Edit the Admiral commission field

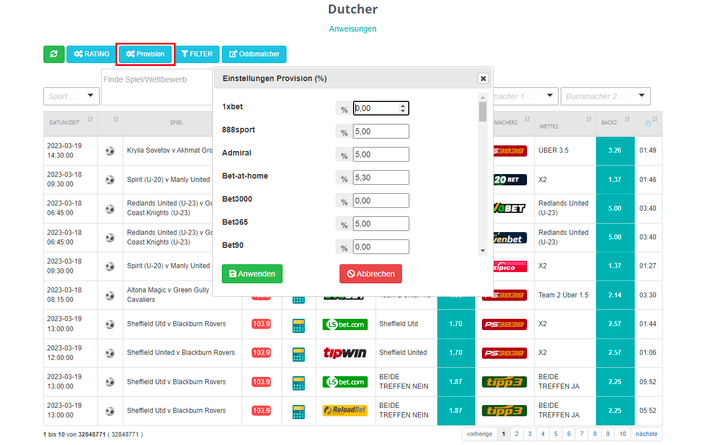pos(381,155)
